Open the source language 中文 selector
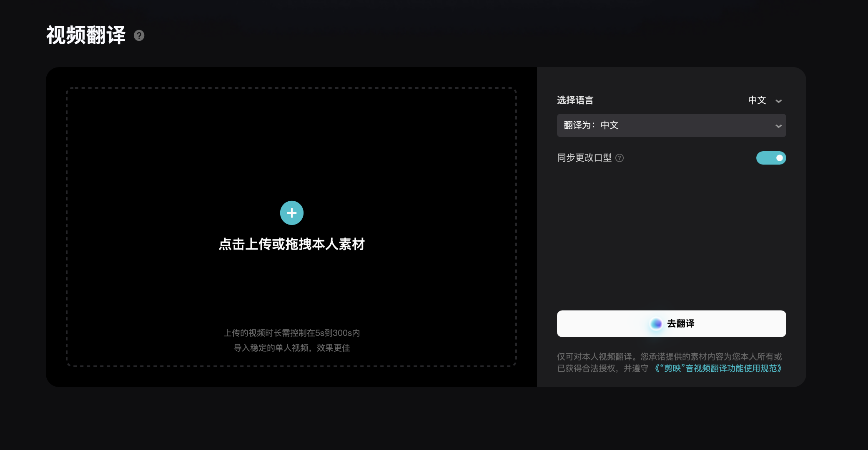Screen dimensions: 868x450 pos(757,100)
